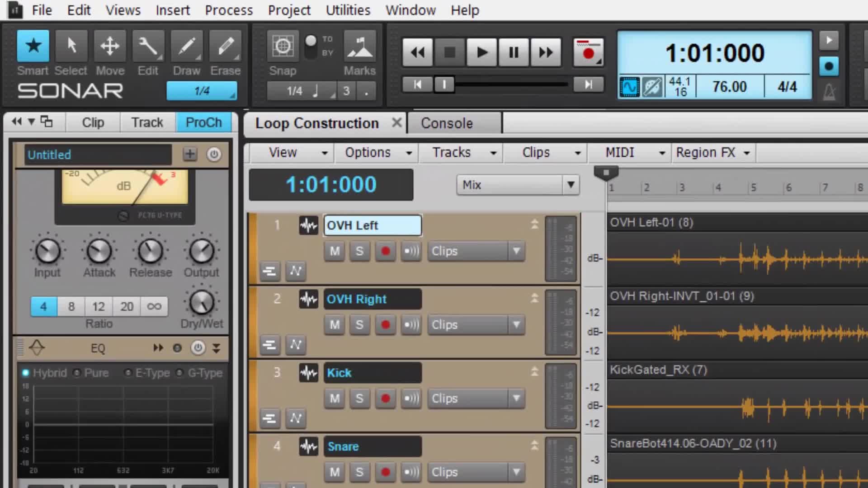
Task: Click the Move tool icon
Action: (x=110, y=46)
